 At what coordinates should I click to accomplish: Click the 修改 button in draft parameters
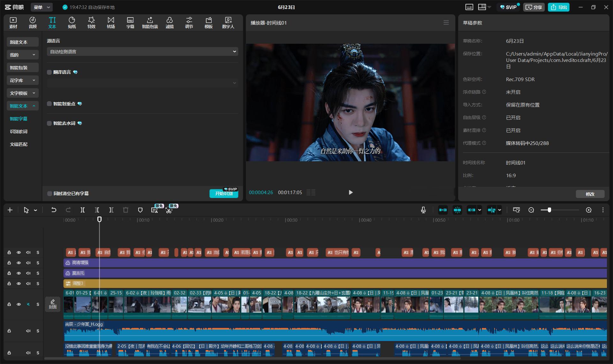point(590,194)
